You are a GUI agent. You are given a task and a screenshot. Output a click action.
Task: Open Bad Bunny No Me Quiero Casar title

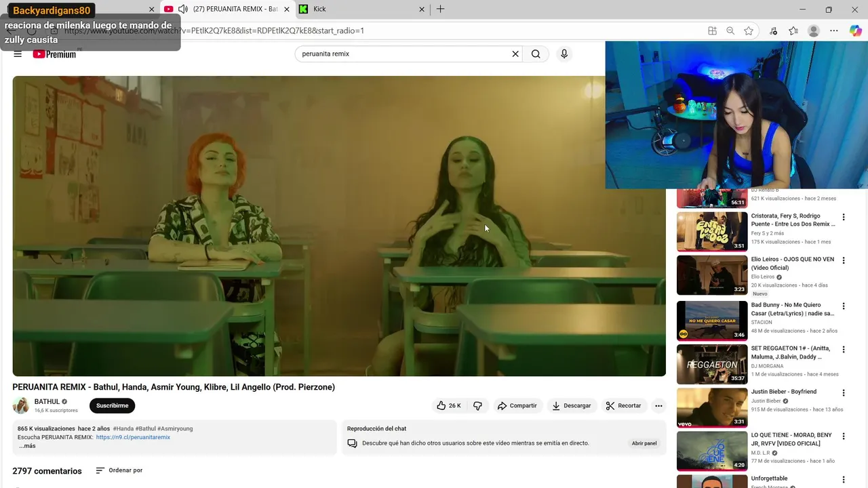(793, 309)
